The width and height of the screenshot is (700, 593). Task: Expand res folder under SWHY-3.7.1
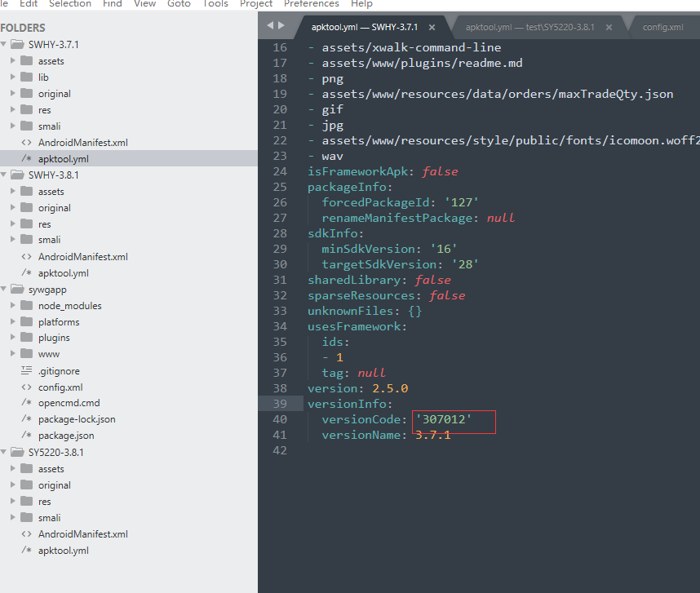point(13,109)
